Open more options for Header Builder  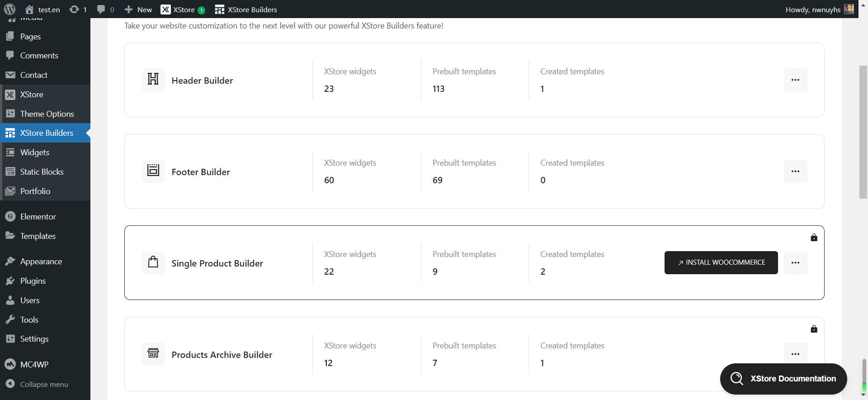pos(795,80)
